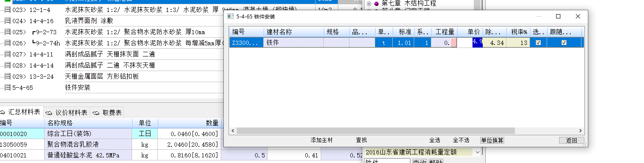The image size is (644, 163).
Task: Click the 聚合物混合乳胶液 material cell
Action: point(88,144)
